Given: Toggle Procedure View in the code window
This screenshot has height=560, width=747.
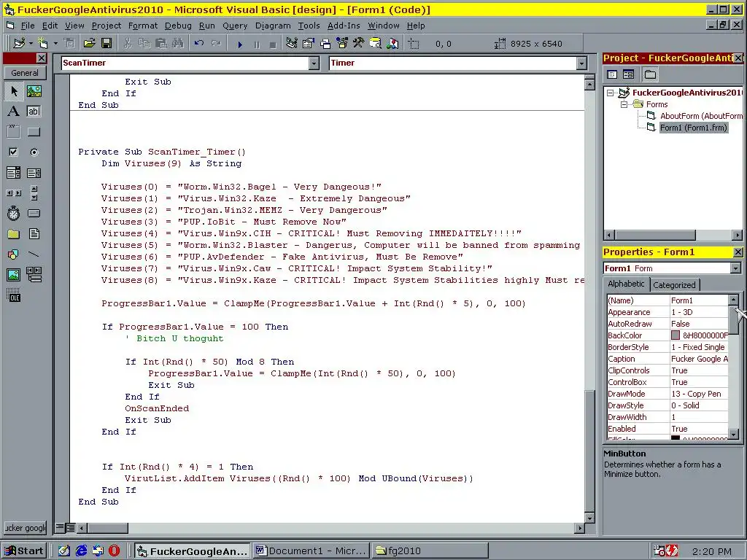Looking at the screenshot, I should point(60,528).
